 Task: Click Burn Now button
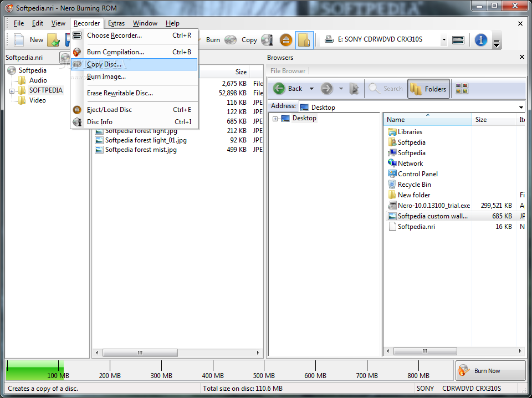click(490, 370)
